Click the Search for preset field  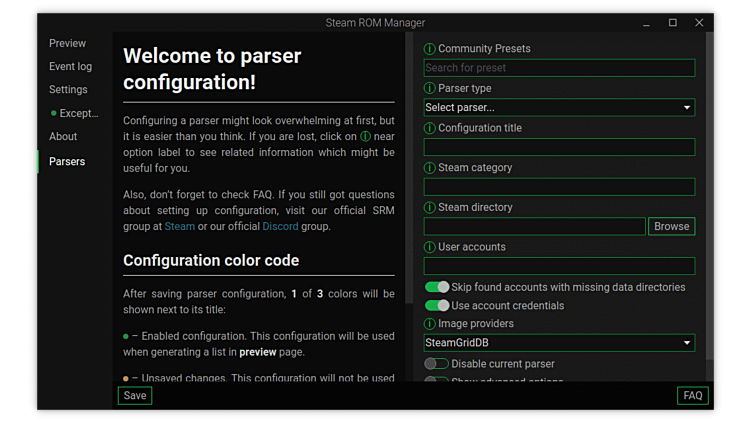click(559, 68)
